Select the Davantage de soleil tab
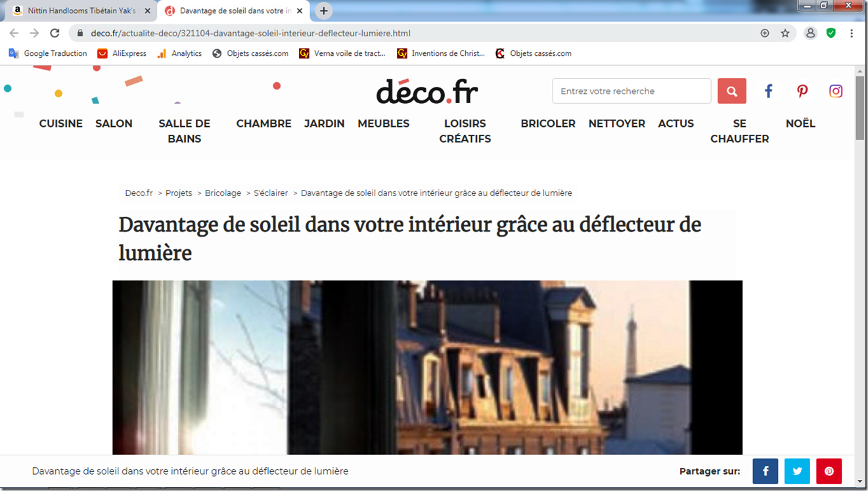 point(235,11)
